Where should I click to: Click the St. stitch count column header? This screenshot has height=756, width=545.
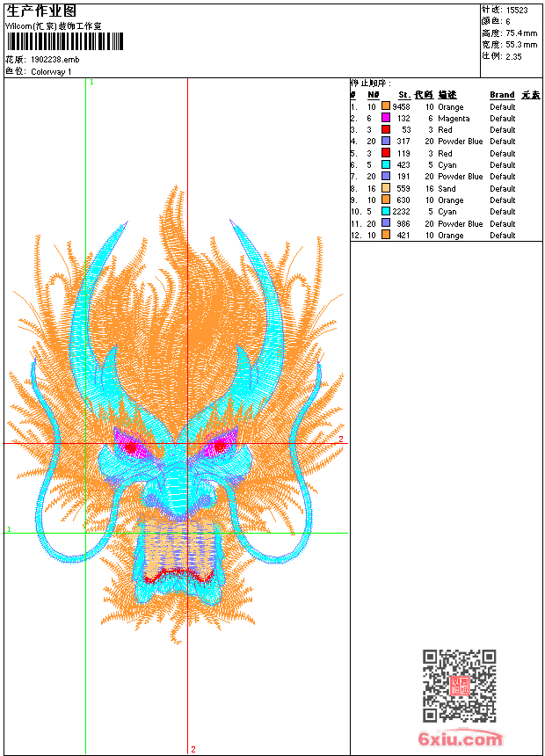coord(403,95)
